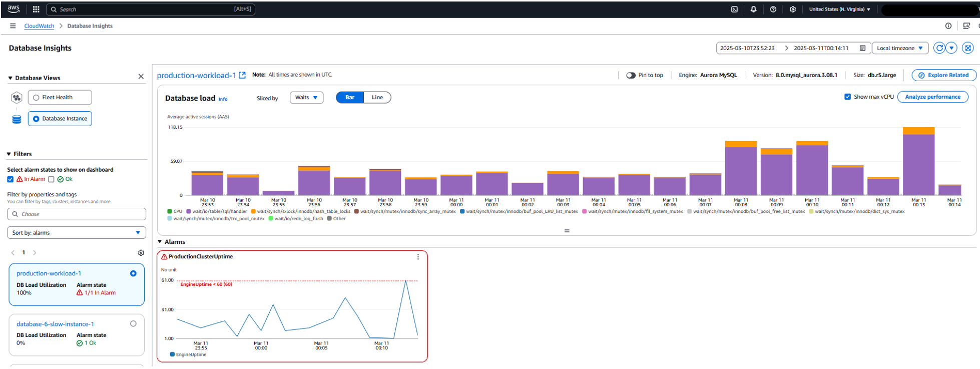Viewport: 980px width, 369px height.
Task: Click the Analyze performance button
Action: pos(933,97)
